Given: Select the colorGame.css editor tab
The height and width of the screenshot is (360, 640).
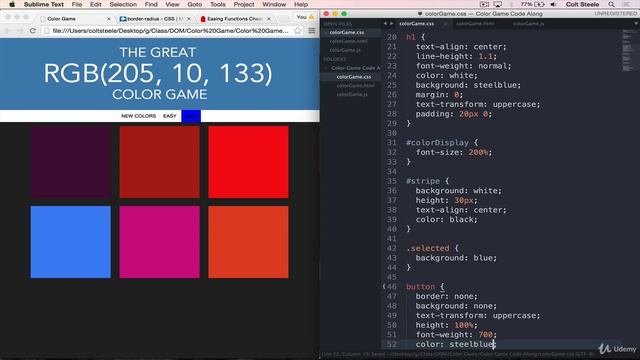Looking at the screenshot, I should point(417,24).
